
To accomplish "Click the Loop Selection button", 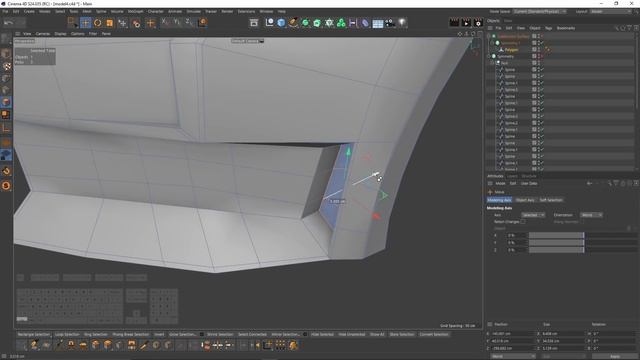I will pos(67,334).
